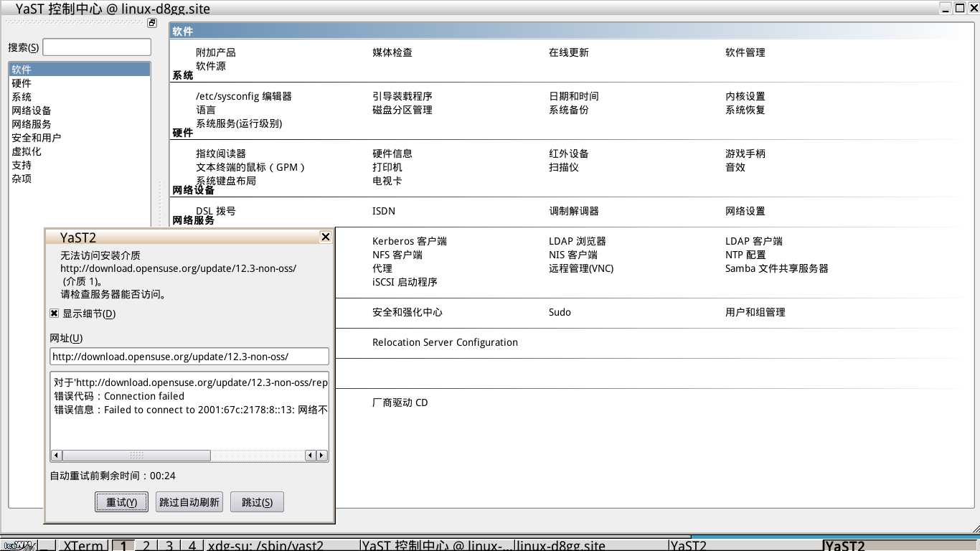Image resolution: width=980 pixels, height=551 pixels.
Task: Open LDAP 浏览器 module
Action: pyautogui.click(x=578, y=241)
